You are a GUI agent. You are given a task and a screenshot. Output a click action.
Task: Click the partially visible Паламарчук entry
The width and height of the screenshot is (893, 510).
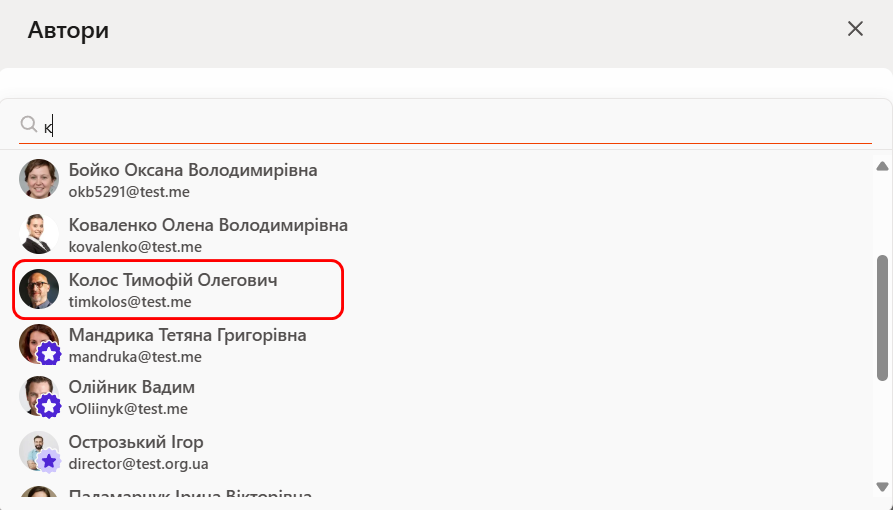coord(190,496)
